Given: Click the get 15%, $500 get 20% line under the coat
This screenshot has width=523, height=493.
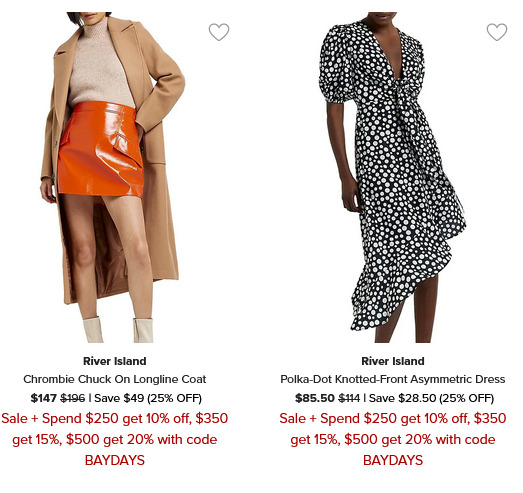Looking at the screenshot, I should click(x=114, y=440).
